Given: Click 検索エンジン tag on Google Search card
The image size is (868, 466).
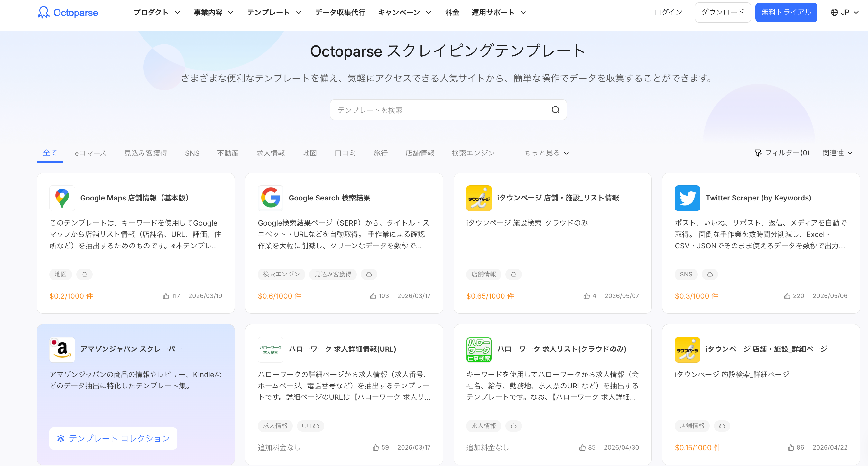Looking at the screenshot, I should click(282, 274).
